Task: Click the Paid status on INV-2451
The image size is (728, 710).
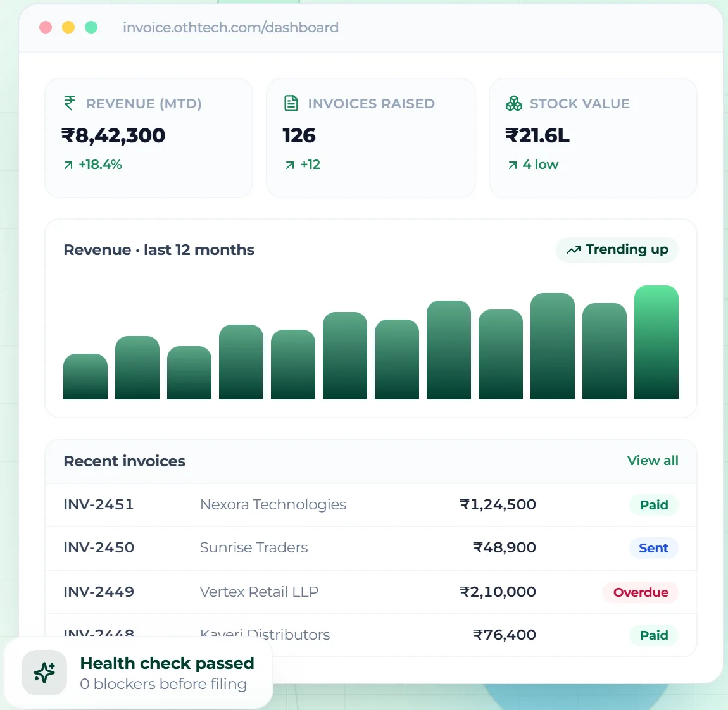Action: [x=654, y=505]
